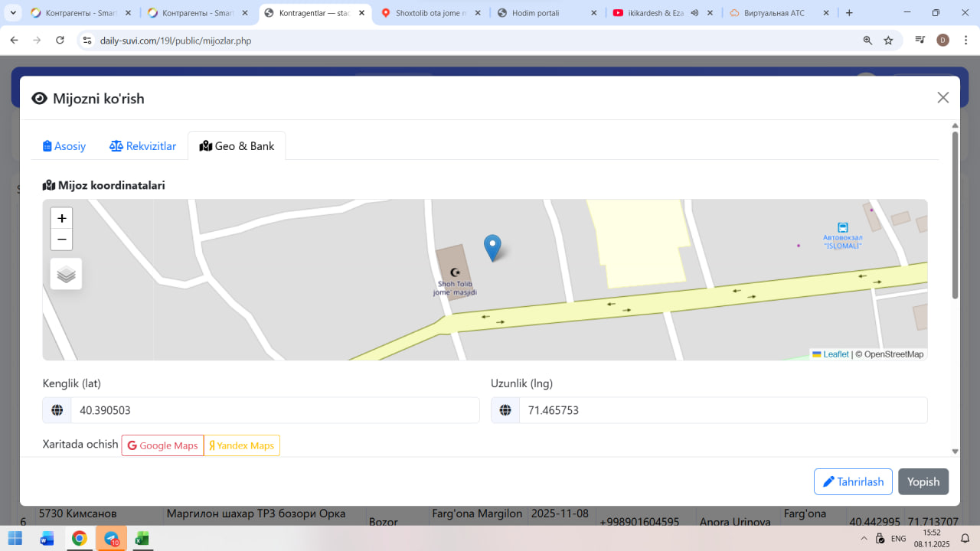
Task: Click the scrollbar up arrow in dialog
Action: tap(955, 126)
